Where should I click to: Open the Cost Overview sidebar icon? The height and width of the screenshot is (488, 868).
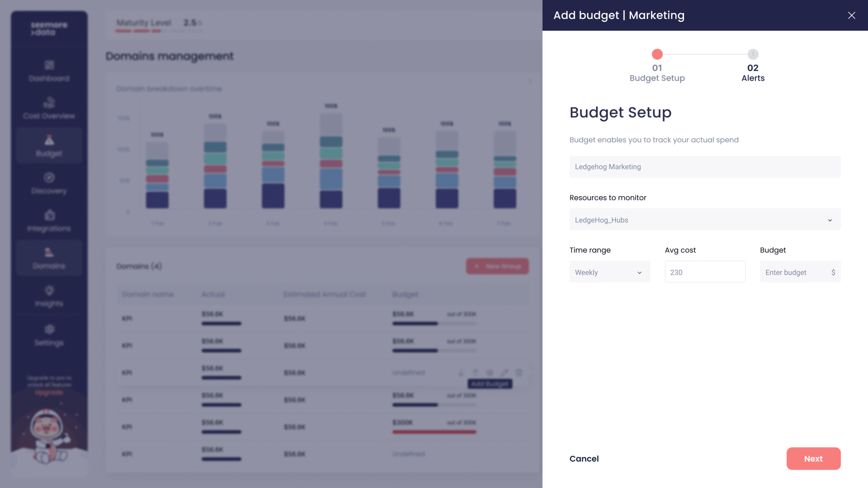tap(49, 103)
